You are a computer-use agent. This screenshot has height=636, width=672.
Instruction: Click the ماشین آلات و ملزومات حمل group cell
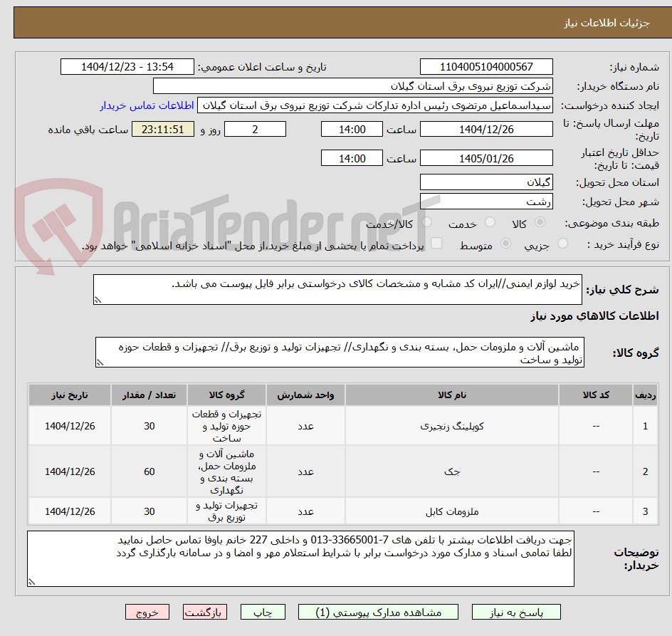point(226,471)
